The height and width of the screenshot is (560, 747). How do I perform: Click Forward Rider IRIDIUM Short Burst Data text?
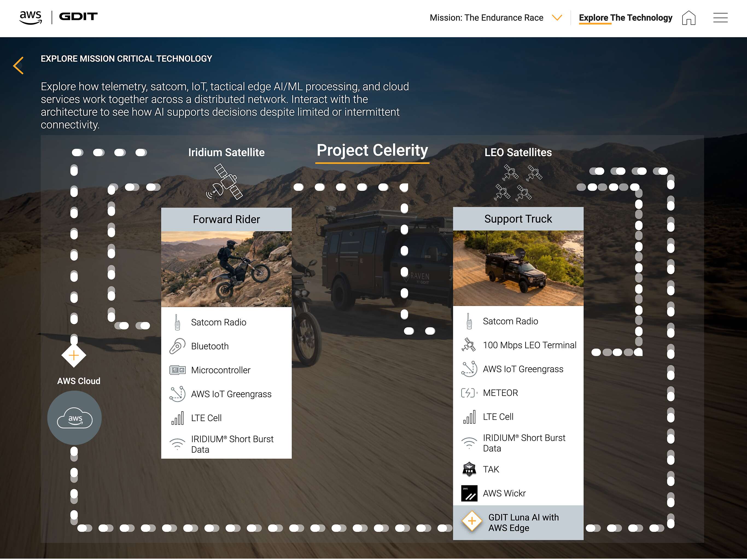tap(232, 444)
